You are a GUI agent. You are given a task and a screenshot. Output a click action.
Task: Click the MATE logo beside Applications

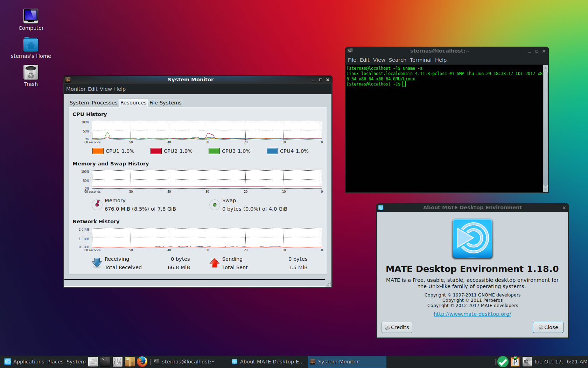(x=7, y=362)
